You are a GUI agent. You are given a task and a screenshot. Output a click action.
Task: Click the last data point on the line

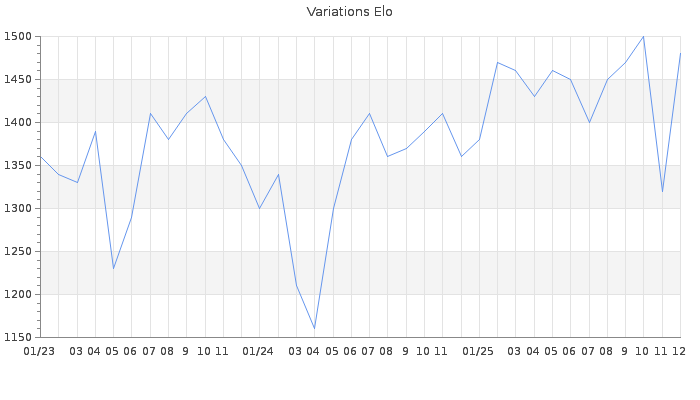point(680,54)
